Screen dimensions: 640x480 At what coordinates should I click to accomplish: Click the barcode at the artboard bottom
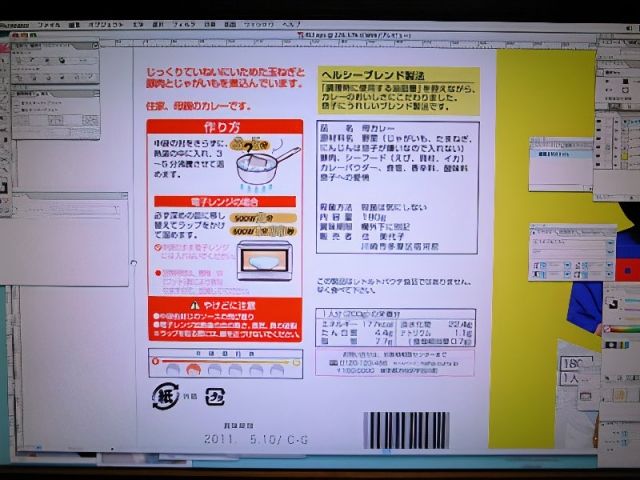pyautogui.click(x=405, y=430)
